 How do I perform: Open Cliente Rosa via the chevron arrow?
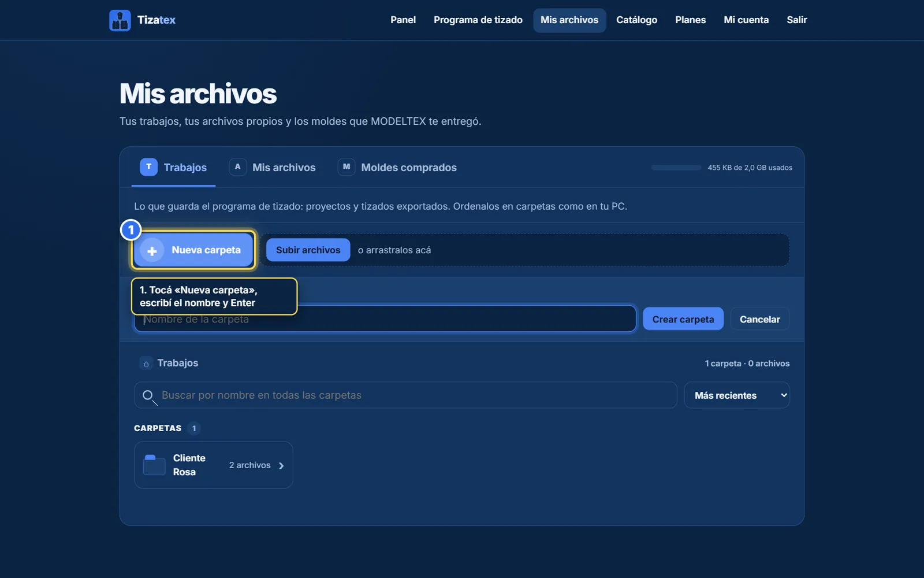click(281, 465)
